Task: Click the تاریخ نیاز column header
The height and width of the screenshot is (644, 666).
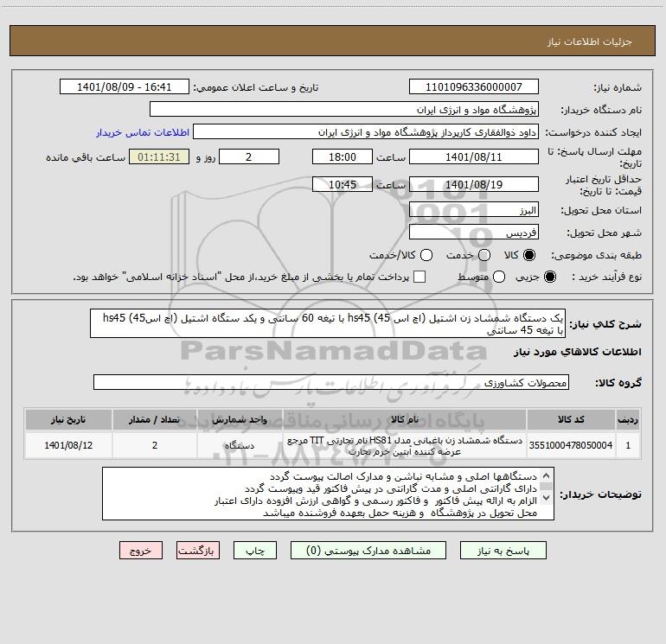Action: (x=68, y=419)
